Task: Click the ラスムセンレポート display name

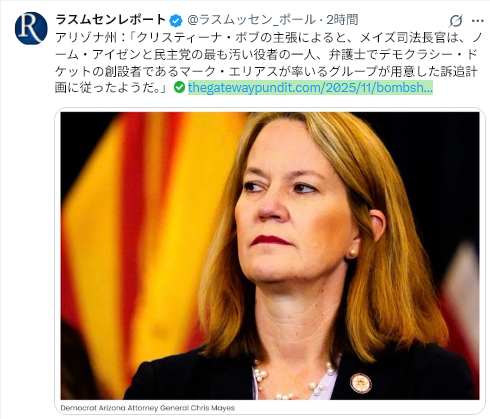Action: [110, 20]
